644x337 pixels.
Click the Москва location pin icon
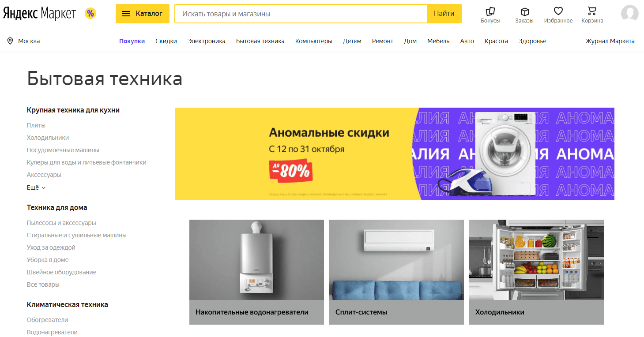coord(10,41)
